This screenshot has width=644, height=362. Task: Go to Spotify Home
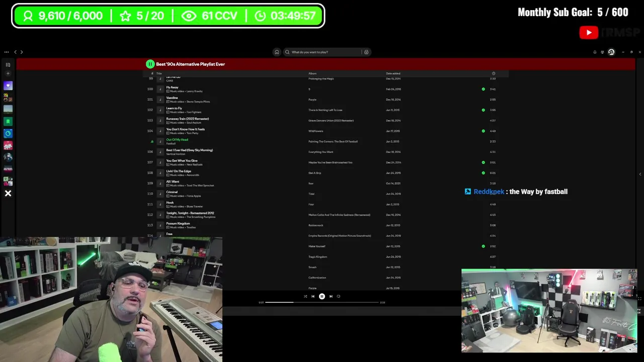click(x=276, y=52)
